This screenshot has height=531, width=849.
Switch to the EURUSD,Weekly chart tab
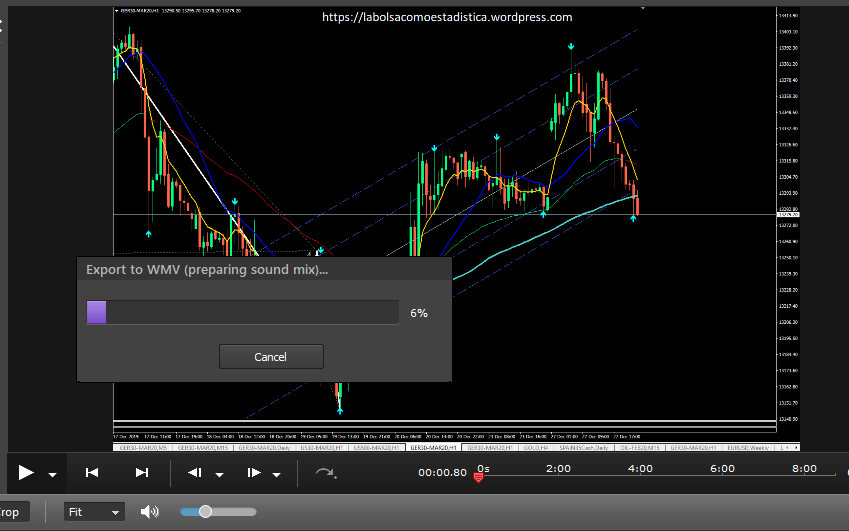click(748, 448)
